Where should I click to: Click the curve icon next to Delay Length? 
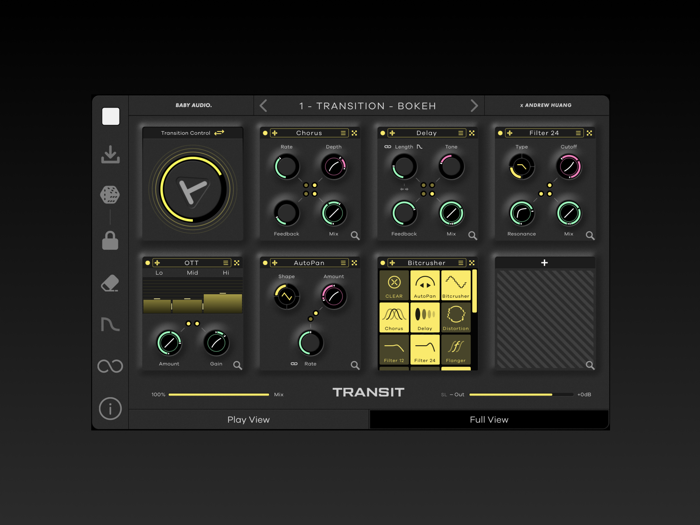420,146
